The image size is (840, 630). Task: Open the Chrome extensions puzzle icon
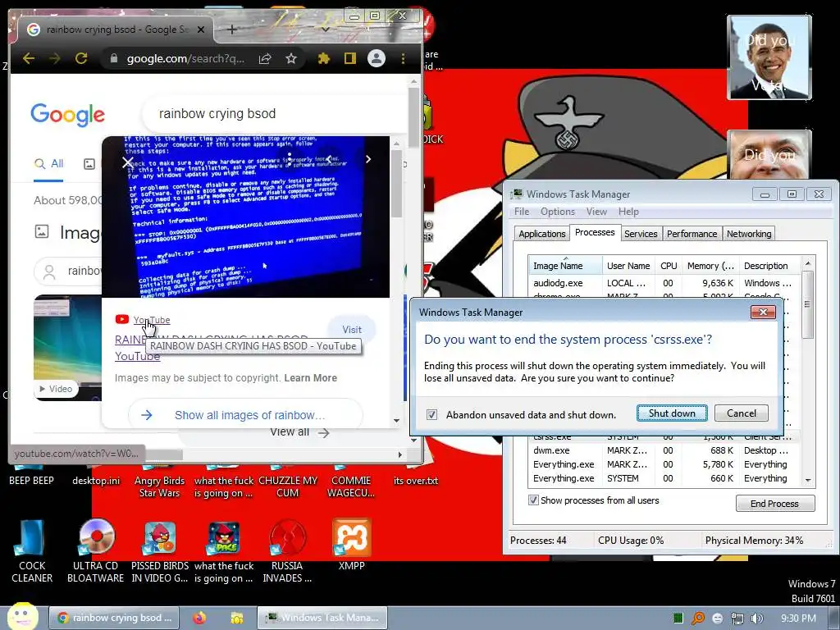click(323, 58)
